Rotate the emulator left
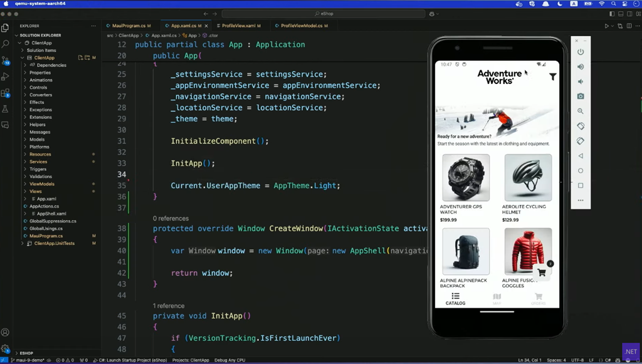 581,126
